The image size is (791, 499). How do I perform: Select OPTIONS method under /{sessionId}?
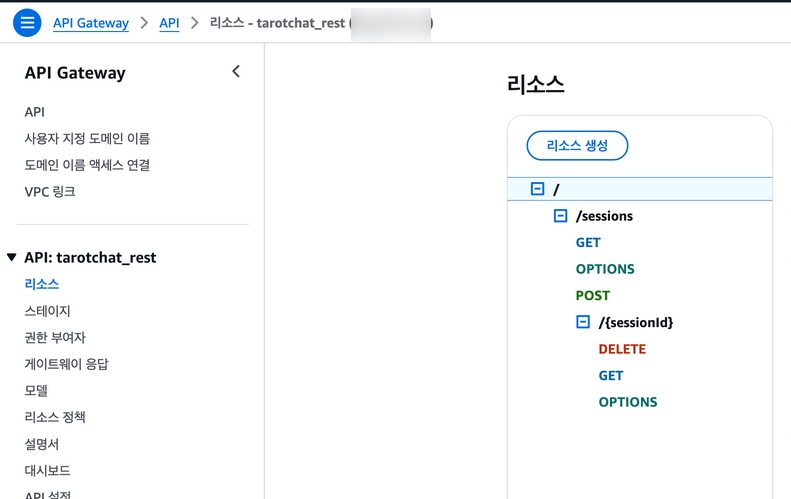[628, 402]
